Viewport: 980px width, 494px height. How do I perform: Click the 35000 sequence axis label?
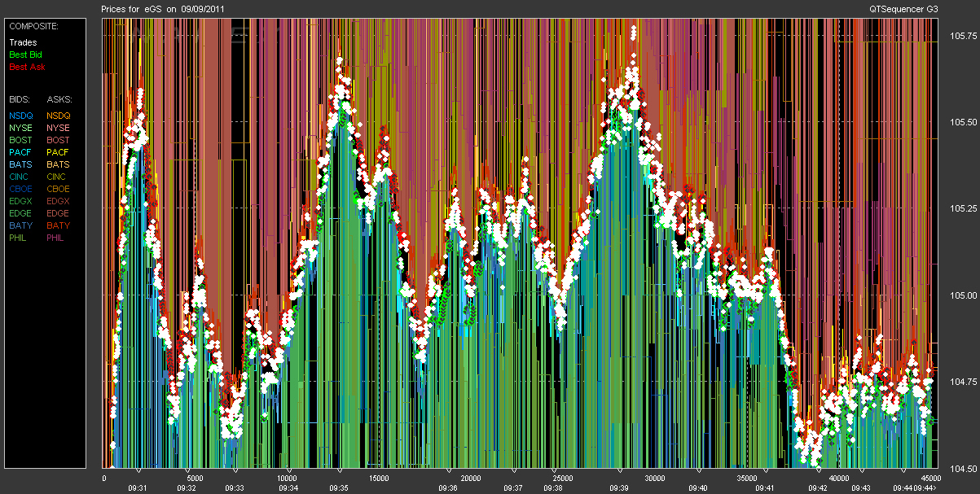tap(747, 479)
